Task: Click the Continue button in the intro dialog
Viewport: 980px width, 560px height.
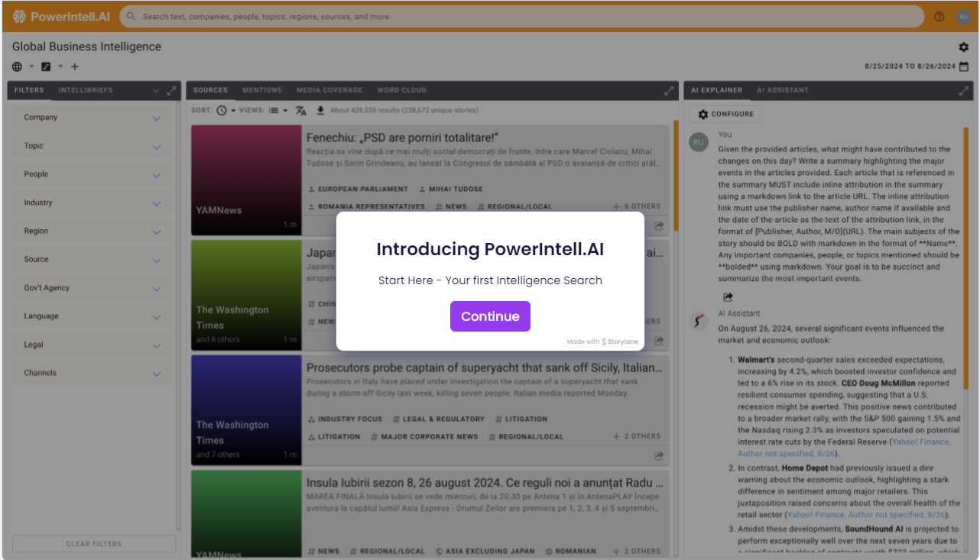Action: tap(490, 316)
